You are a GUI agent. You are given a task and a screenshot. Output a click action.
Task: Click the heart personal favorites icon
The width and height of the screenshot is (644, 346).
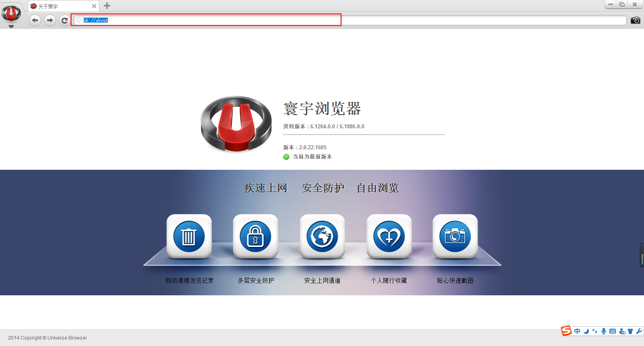pos(389,237)
